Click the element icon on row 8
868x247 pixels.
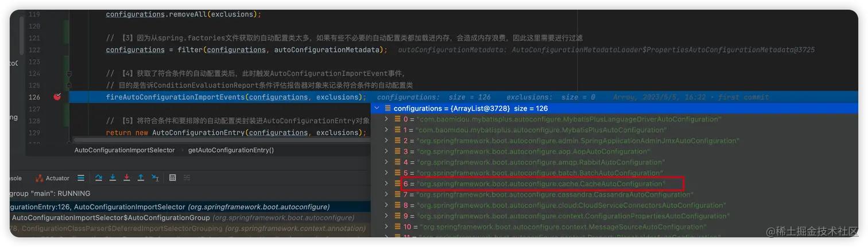pos(397,205)
